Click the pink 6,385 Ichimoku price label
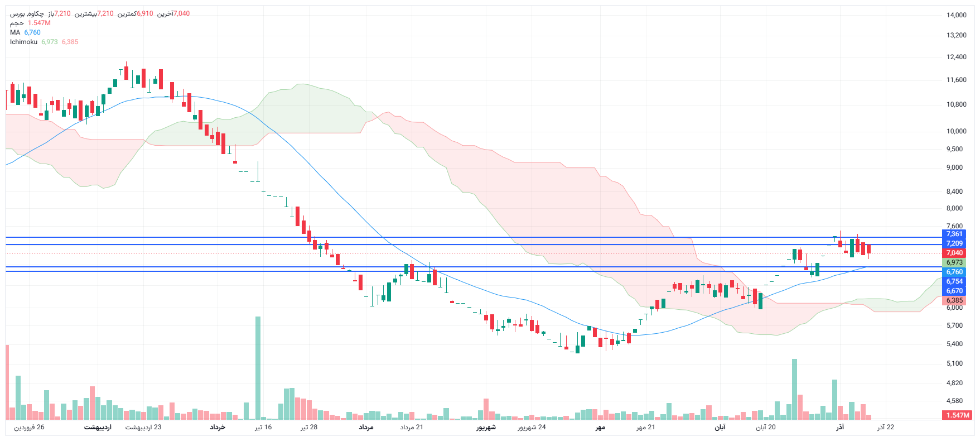 click(x=954, y=300)
